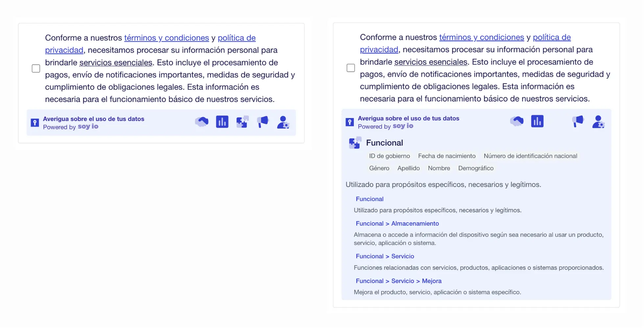Collapse 'Averigua sobre el uso de tus datos' right panel
Image resolution: width=644 pixels, height=328 pixels.
tap(409, 118)
